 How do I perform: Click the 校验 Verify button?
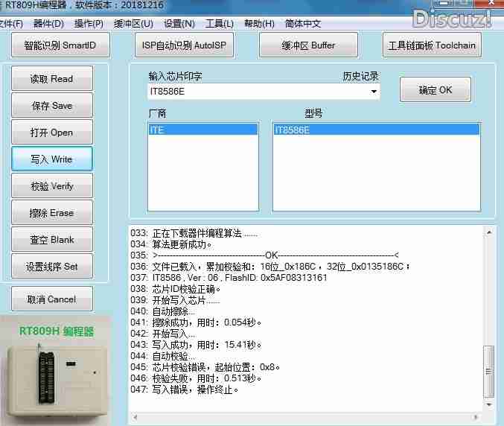click(52, 185)
